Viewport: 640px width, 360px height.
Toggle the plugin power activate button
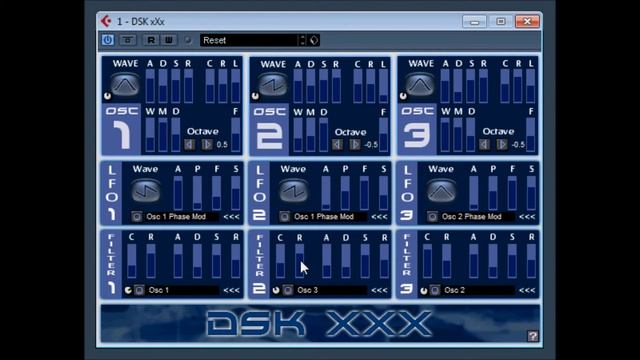click(108, 40)
